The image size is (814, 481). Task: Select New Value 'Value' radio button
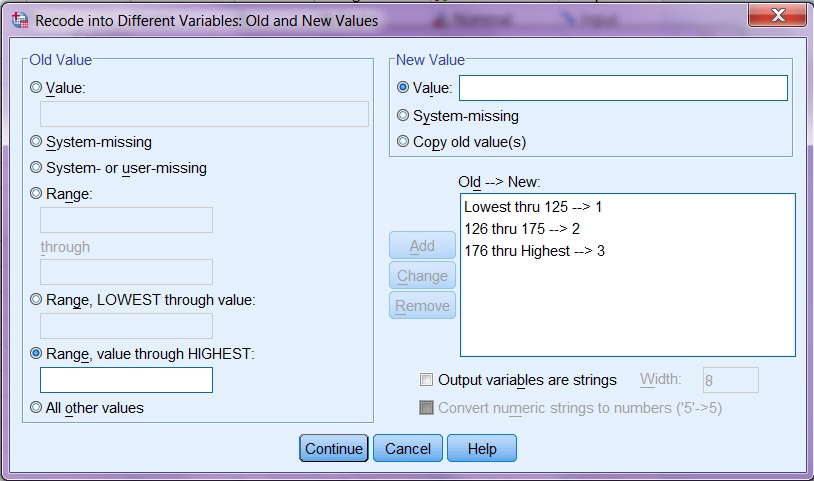404,88
